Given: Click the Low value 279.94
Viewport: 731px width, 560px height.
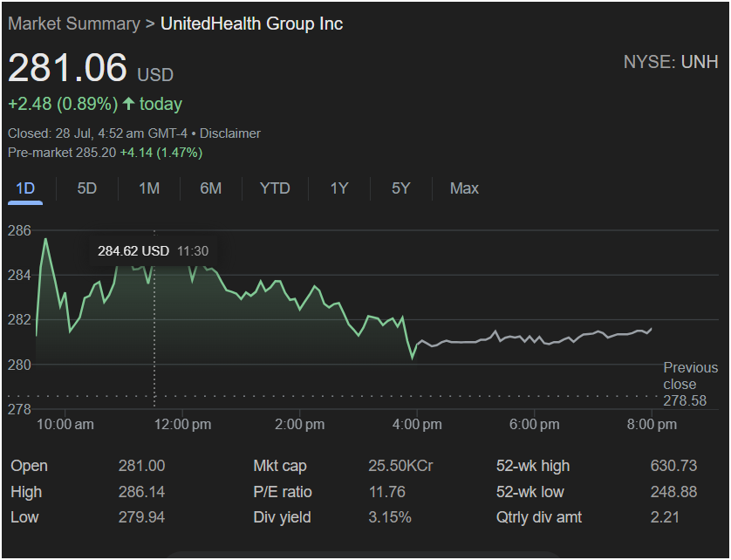Looking at the screenshot, I should click(141, 517).
